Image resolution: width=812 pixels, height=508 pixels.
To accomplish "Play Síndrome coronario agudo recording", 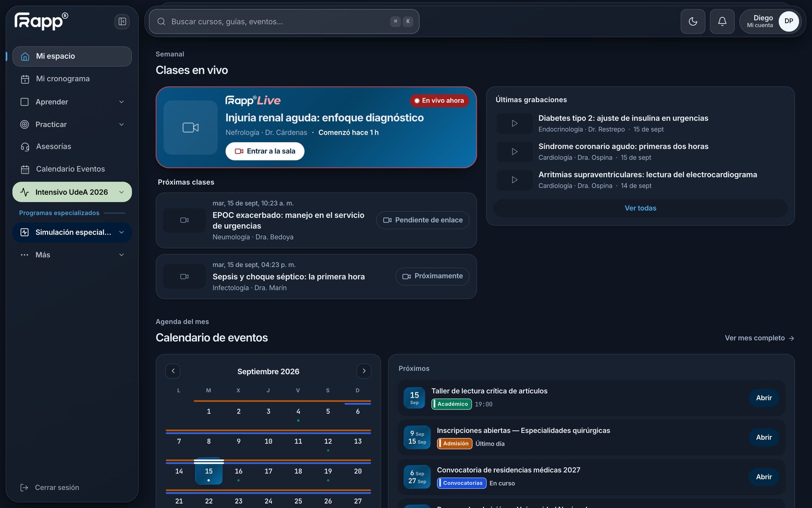I will 515,151.
